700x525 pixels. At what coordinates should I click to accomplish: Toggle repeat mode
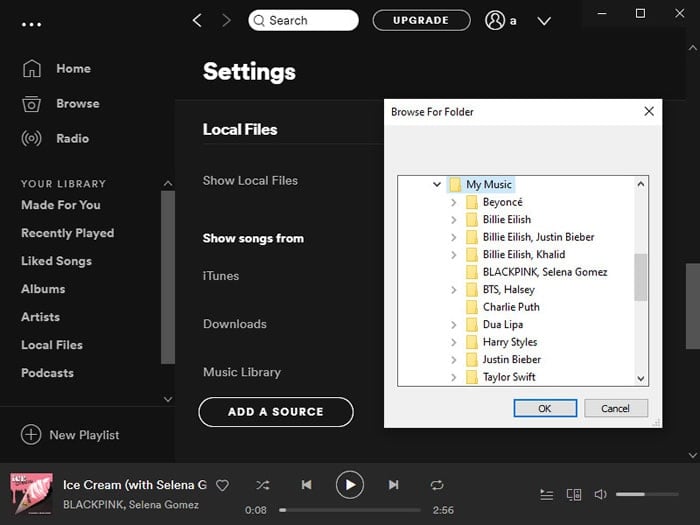click(x=437, y=485)
